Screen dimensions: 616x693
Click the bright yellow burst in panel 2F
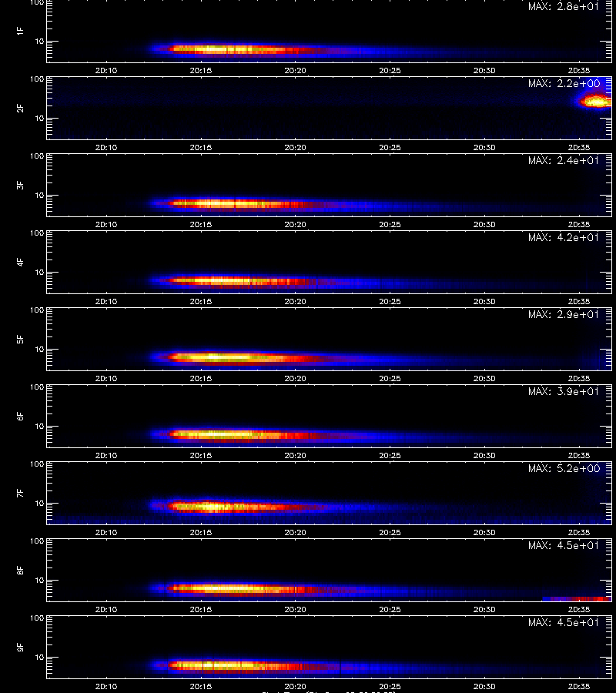click(597, 102)
